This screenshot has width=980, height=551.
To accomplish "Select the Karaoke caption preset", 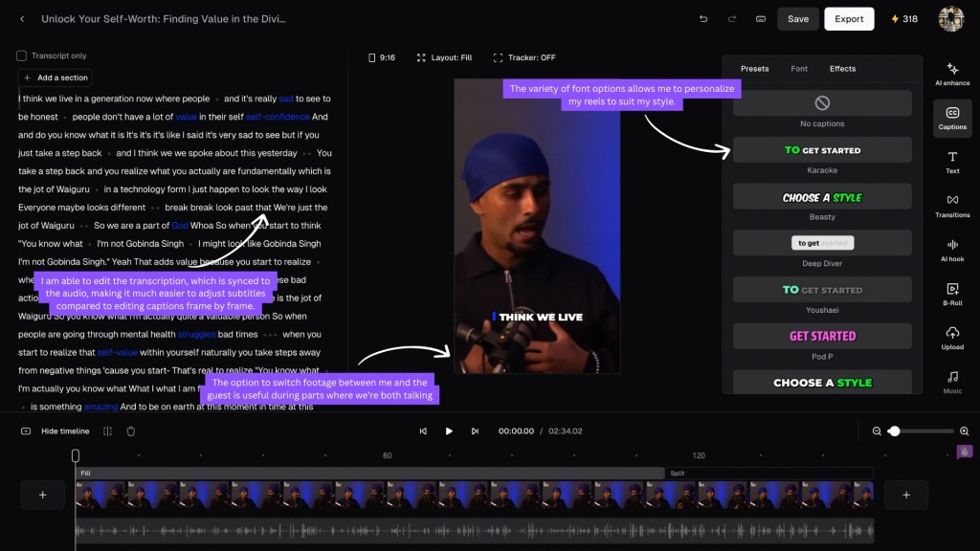I will tap(822, 150).
